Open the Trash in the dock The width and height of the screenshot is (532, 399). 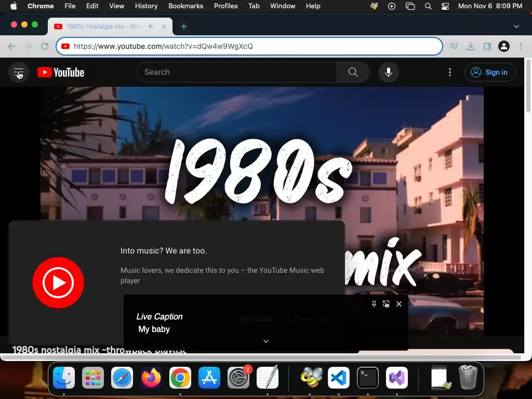468,377
